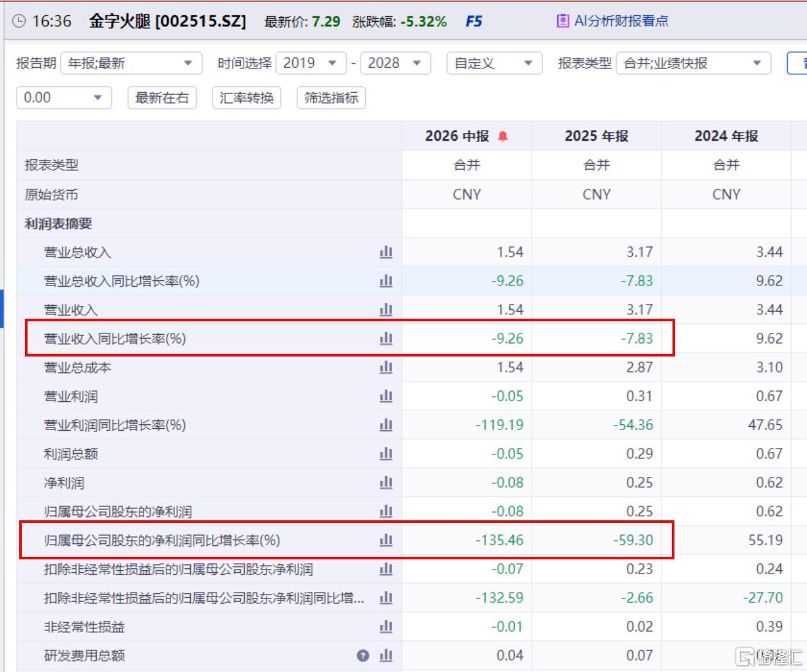The width and height of the screenshot is (807, 672).
Task: Open chart icon for 扣除非经常性损益后净利润同比增 row
Action: click(x=386, y=598)
